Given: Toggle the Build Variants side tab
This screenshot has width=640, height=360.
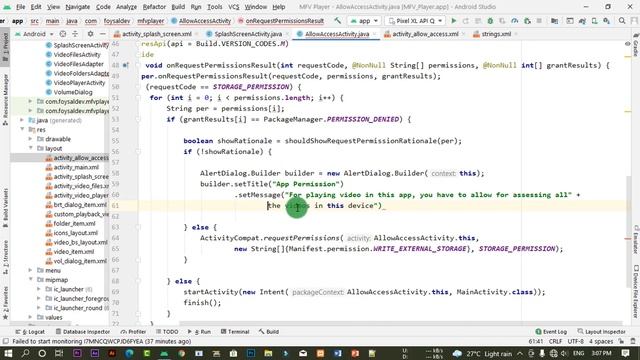Looking at the screenshot, I should (x=5, y=207).
